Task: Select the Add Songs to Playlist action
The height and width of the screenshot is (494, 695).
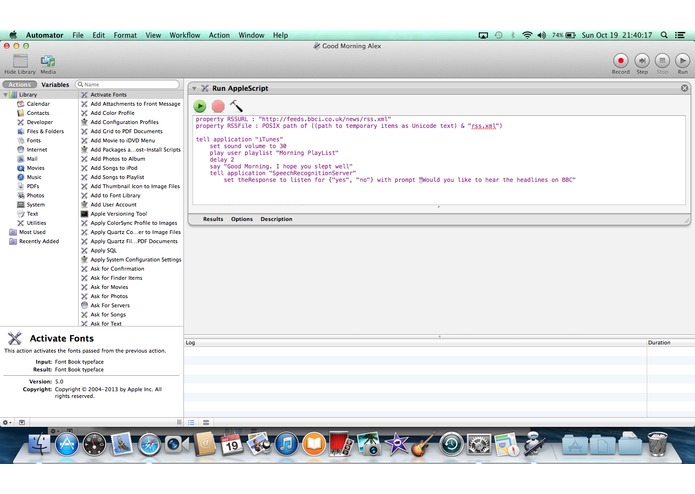Action: pos(117,177)
